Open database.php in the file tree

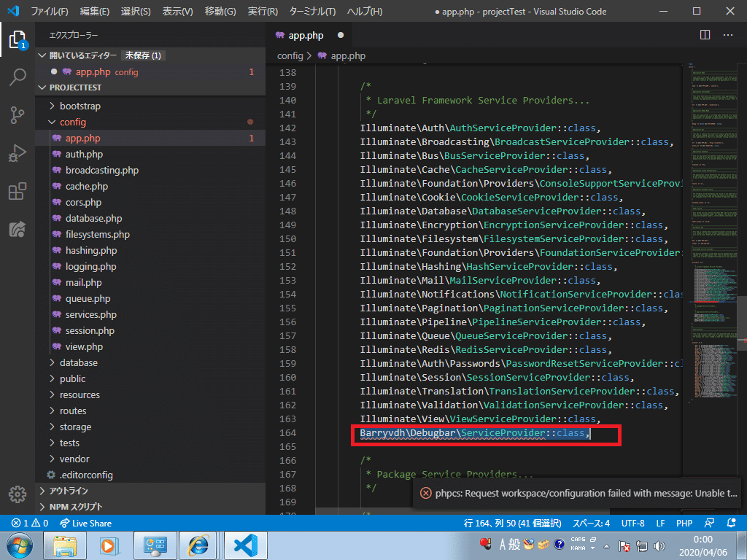point(94,219)
